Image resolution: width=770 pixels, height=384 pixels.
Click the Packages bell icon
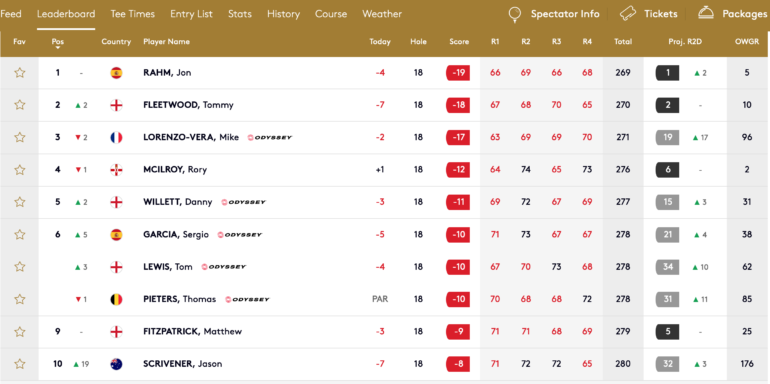(x=706, y=13)
